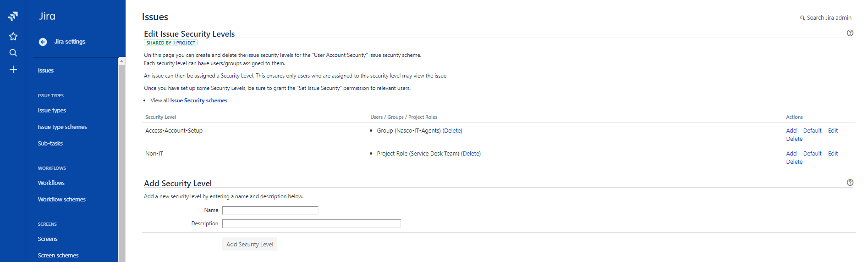Select Screens in the sidebar
The width and height of the screenshot is (868, 262).
point(48,239)
